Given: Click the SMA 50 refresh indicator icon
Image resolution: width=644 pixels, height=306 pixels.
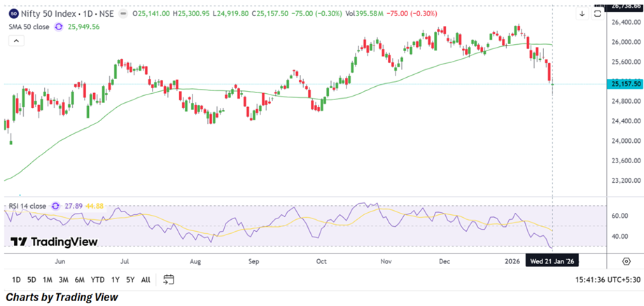Looking at the screenshot, I should [x=59, y=26].
